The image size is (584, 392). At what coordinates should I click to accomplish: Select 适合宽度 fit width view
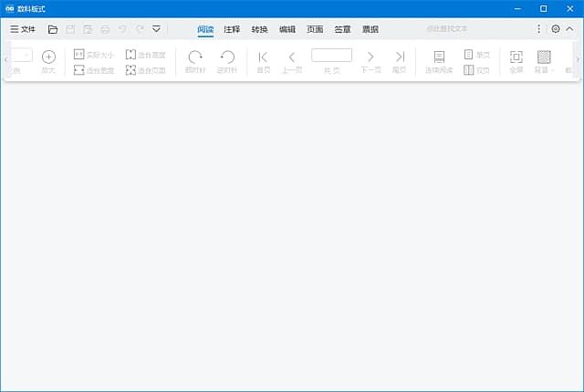coord(94,70)
